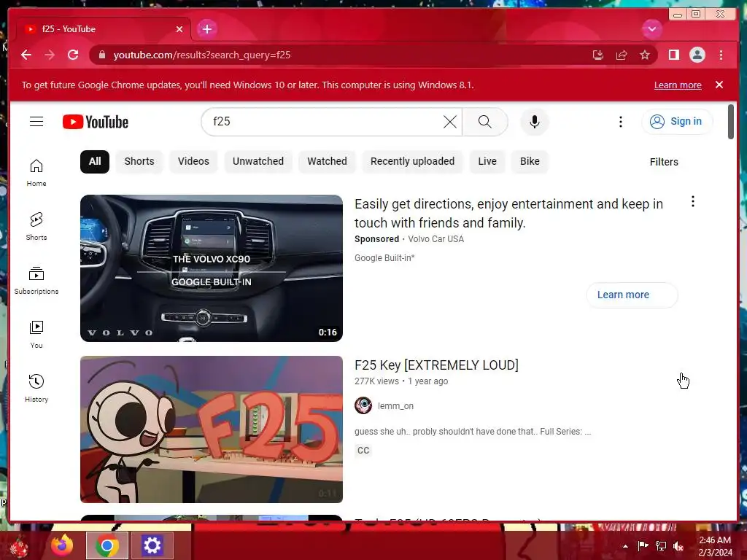This screenshot has width=747, height=560.
Task: Go back with the browser back arrow
Action: tap(26, 55)
